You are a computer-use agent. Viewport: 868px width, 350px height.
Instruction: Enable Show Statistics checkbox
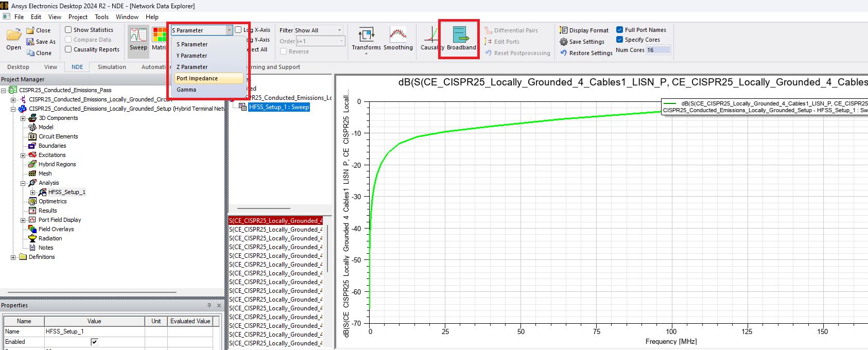tap(68, 30)
